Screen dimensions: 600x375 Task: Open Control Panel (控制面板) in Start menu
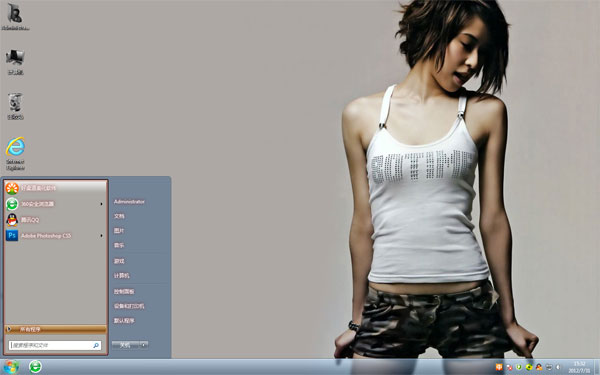click(x=124, y=292)
